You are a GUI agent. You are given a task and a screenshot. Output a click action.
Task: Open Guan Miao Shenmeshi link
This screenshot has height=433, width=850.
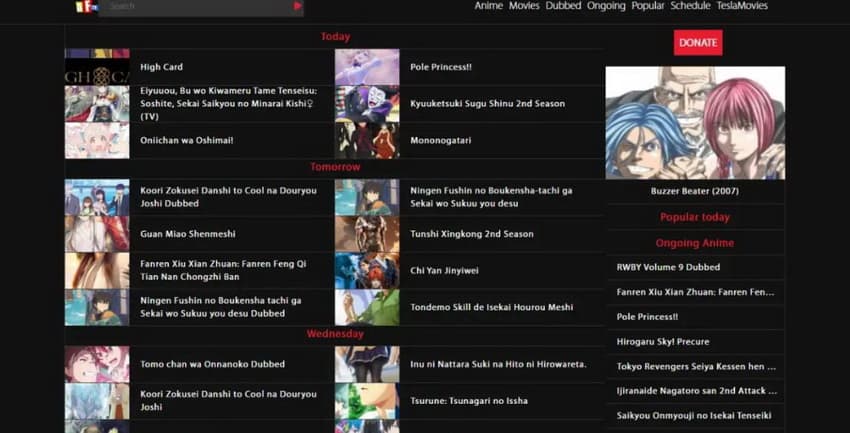[188, 234]
